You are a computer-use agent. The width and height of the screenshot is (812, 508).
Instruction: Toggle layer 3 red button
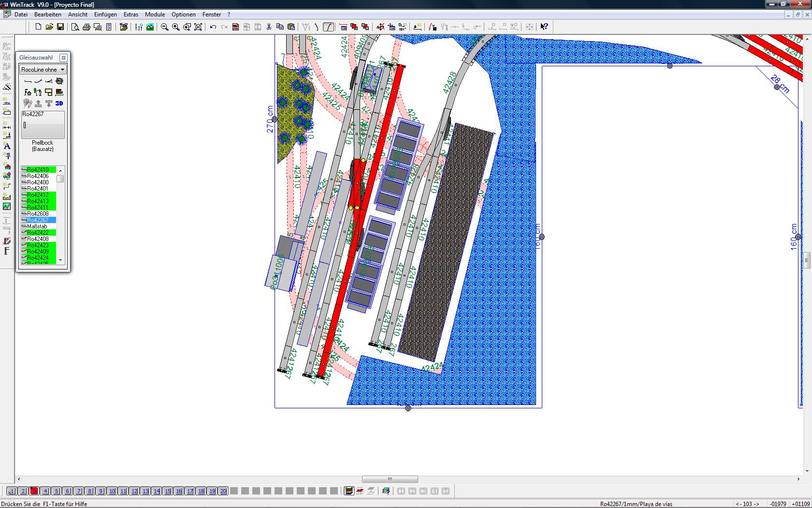pos(34,491)
